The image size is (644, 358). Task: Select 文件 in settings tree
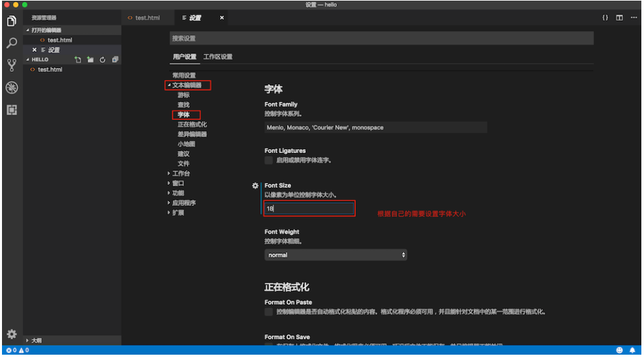click(183, 164)
